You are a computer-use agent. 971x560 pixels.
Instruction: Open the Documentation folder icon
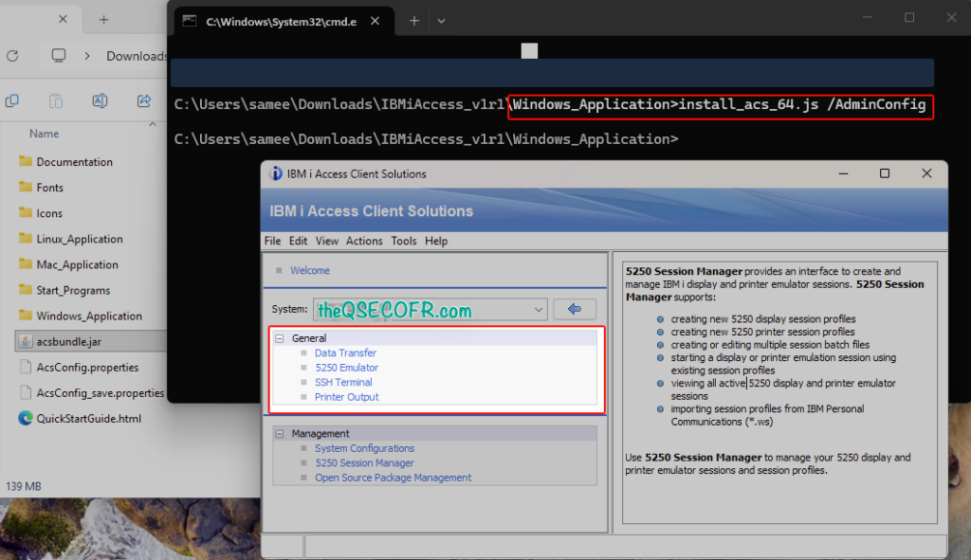(26, 161)
